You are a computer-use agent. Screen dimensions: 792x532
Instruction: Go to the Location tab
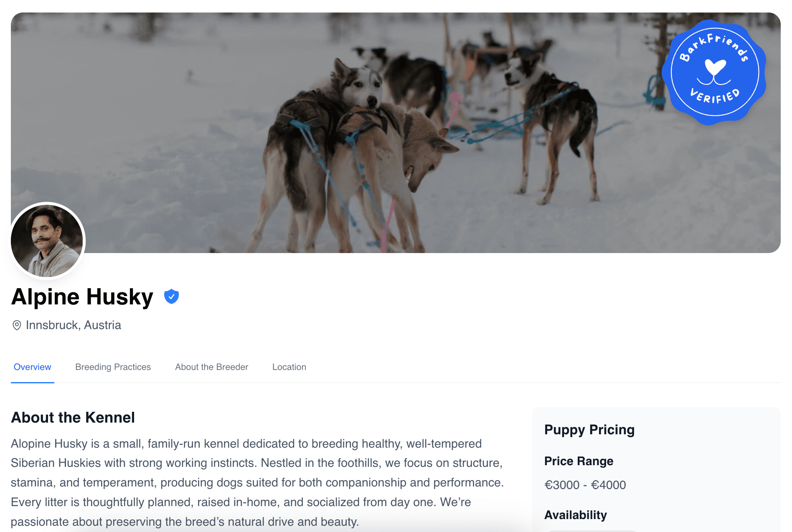click(289, 367)
